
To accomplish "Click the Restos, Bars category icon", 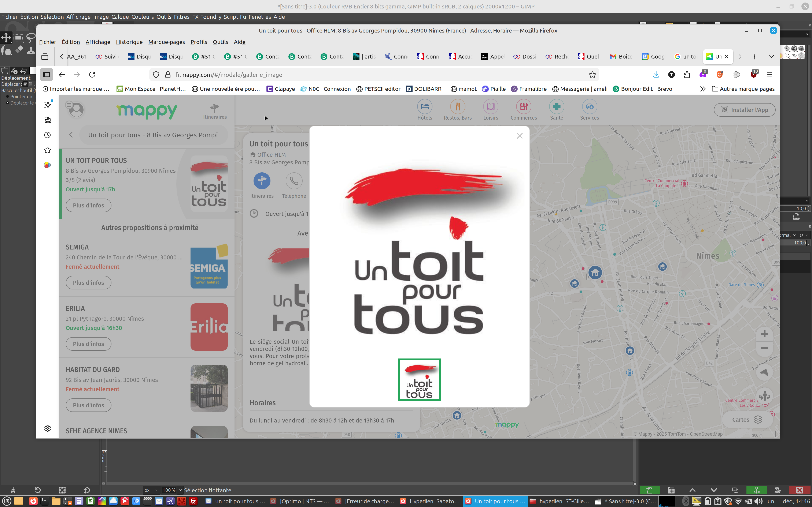I will coord(457,107).
